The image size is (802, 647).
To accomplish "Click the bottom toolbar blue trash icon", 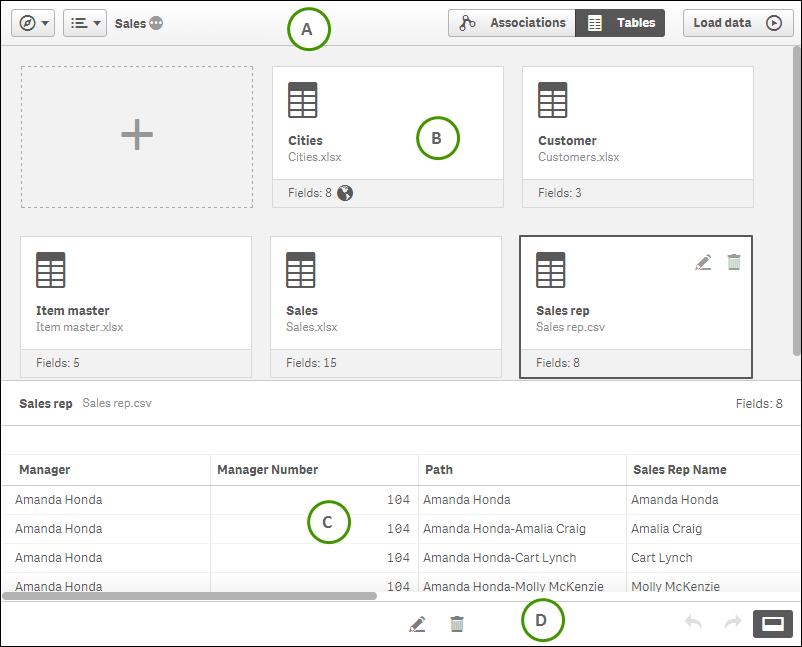I will [x=457, y=624].
